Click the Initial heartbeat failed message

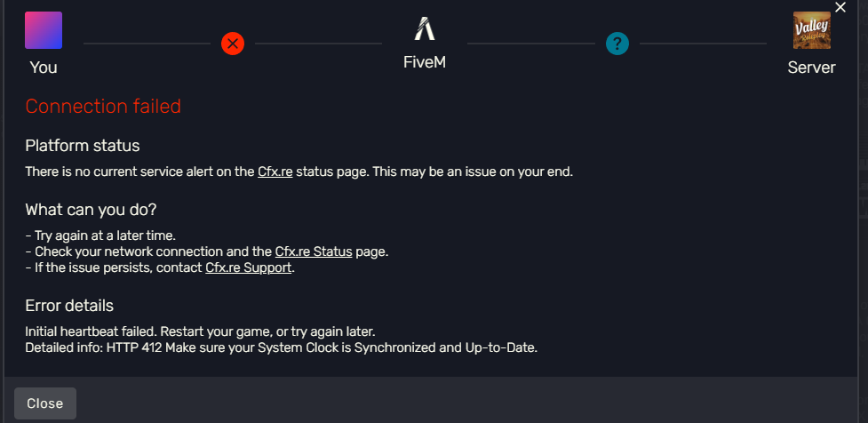pyautogui.click(x=201, y=332)
